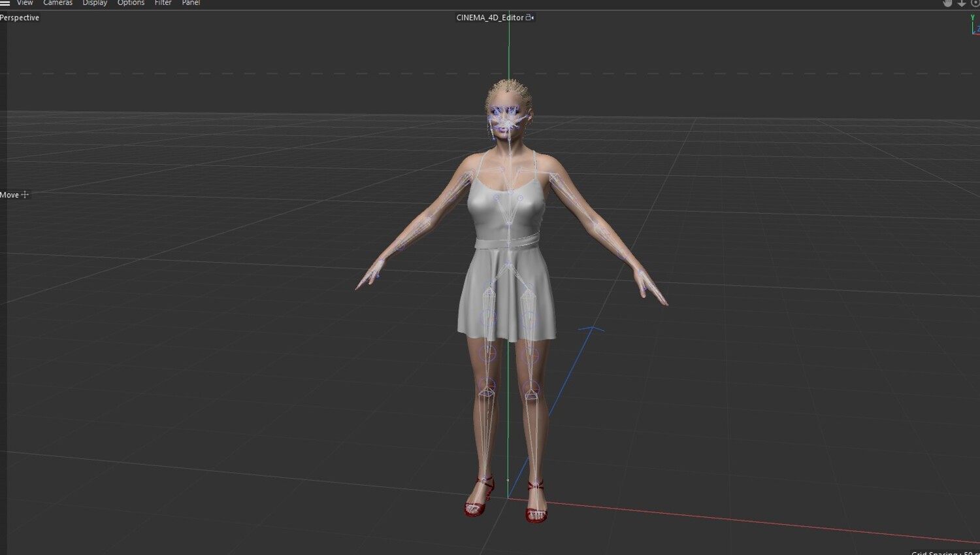Click the XYZ axis orientation indicator
The width and height of the screenshot is (980, 555).
(975, 24)
